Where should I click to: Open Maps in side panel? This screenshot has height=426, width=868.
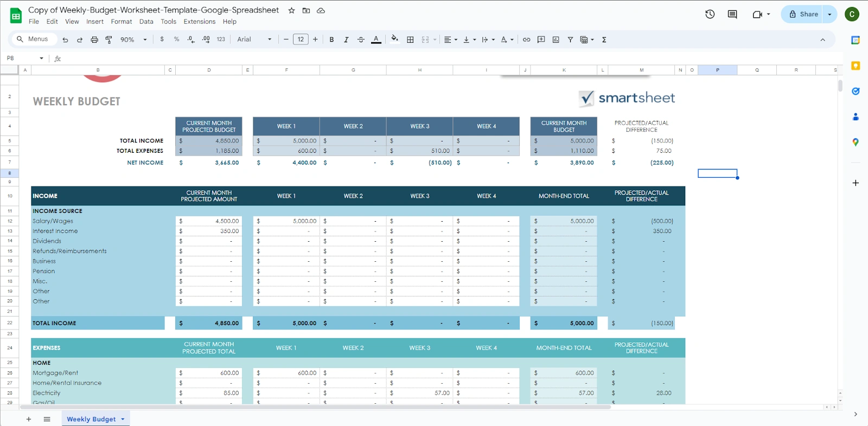(856, 142)
